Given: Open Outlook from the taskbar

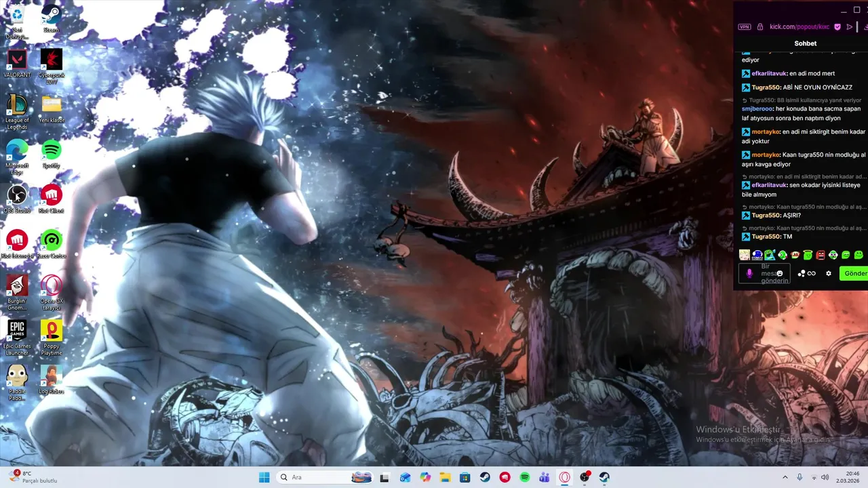Looking at the screenshot, I should [x=405, y=477].
